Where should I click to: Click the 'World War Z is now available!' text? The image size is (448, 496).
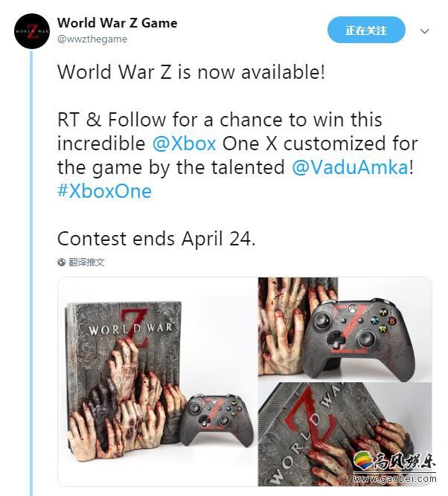[x=191, y=72]
